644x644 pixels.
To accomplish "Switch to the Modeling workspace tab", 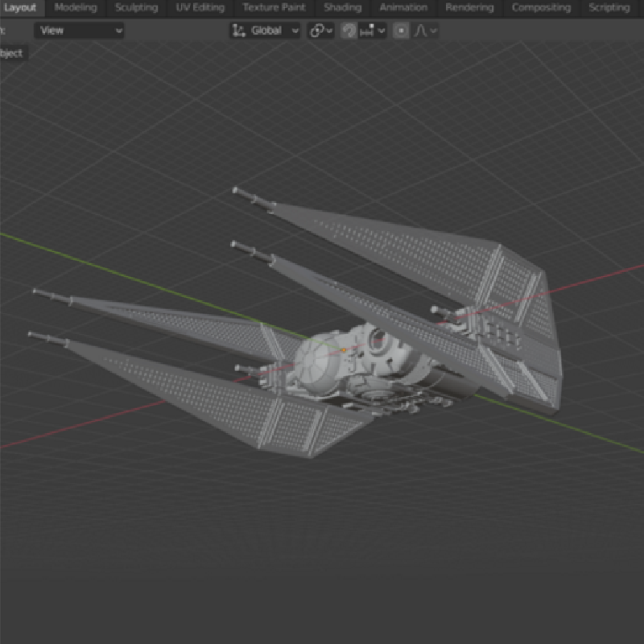I will coord(76,7).
